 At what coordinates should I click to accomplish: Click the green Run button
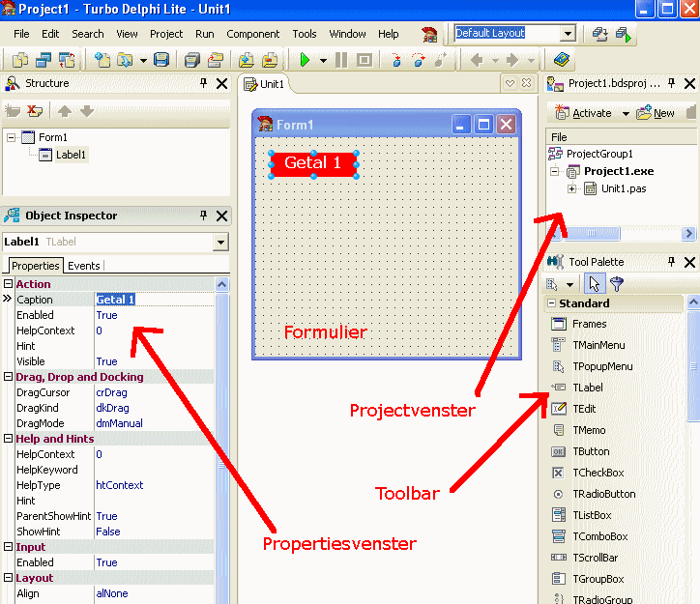pyautogui.click(x=305, y=60)
